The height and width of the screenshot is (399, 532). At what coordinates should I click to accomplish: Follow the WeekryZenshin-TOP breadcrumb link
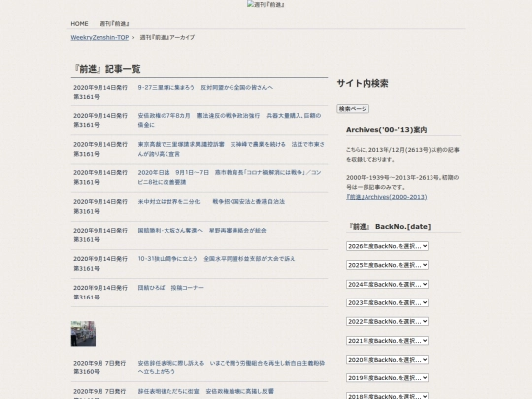click(x=100, y=38)
